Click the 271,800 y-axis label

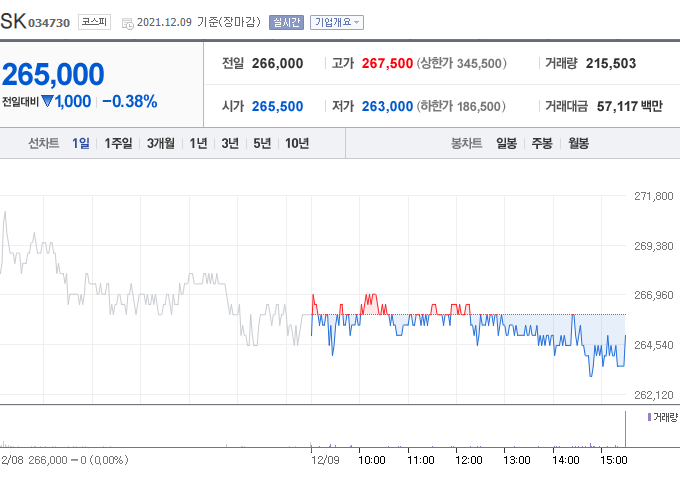coord(654,196)
